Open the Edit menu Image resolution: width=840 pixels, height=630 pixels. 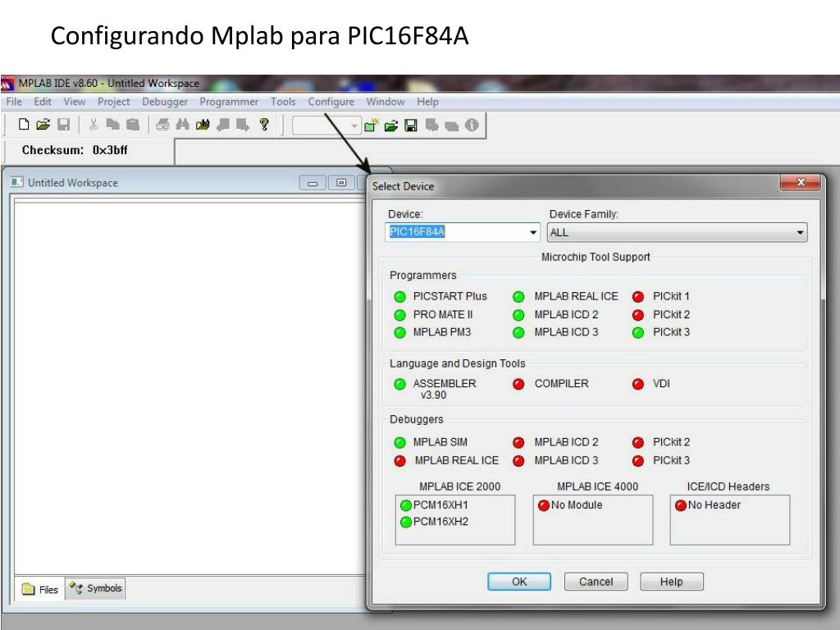click(43, 102)
